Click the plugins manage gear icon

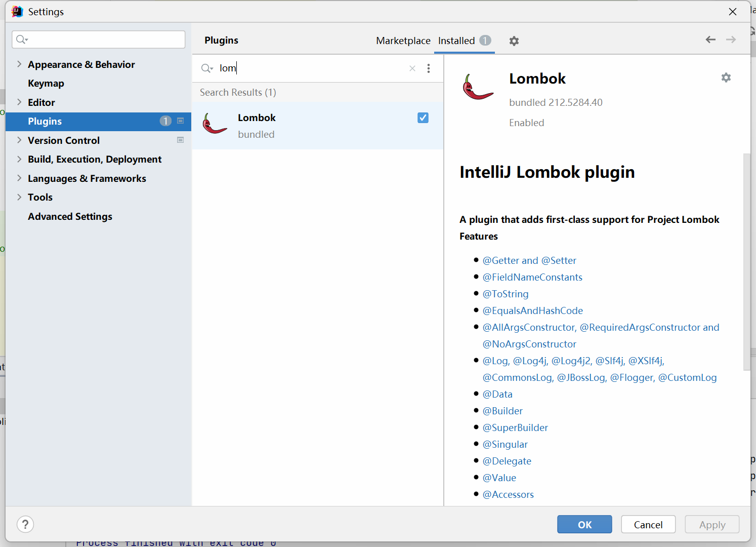click(x=514, y=41)
